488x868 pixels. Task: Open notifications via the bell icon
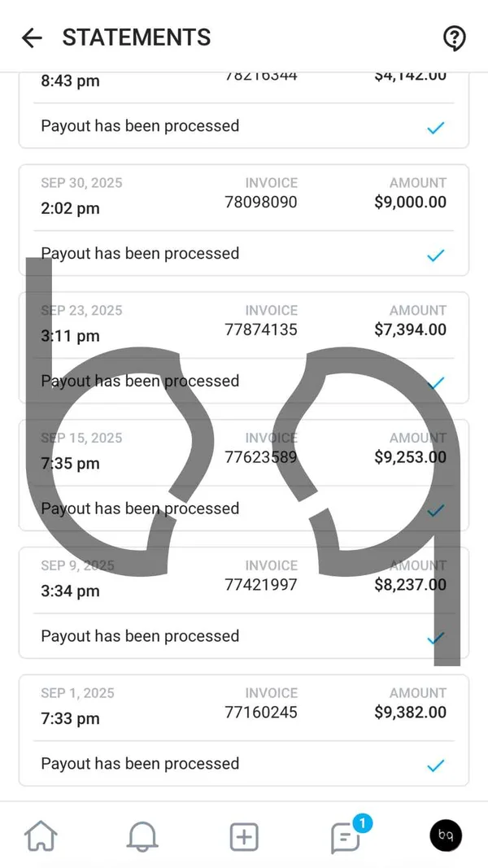tap(142, 835)
